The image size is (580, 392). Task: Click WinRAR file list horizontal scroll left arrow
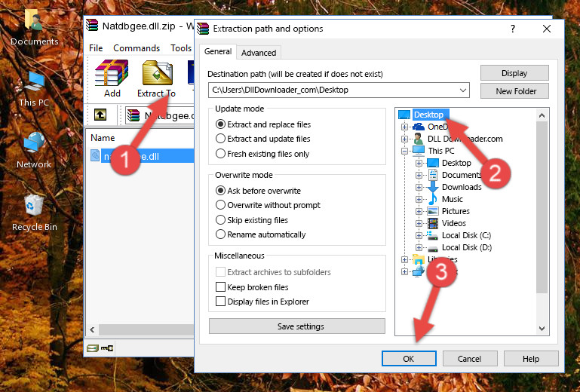coord(93,329)
